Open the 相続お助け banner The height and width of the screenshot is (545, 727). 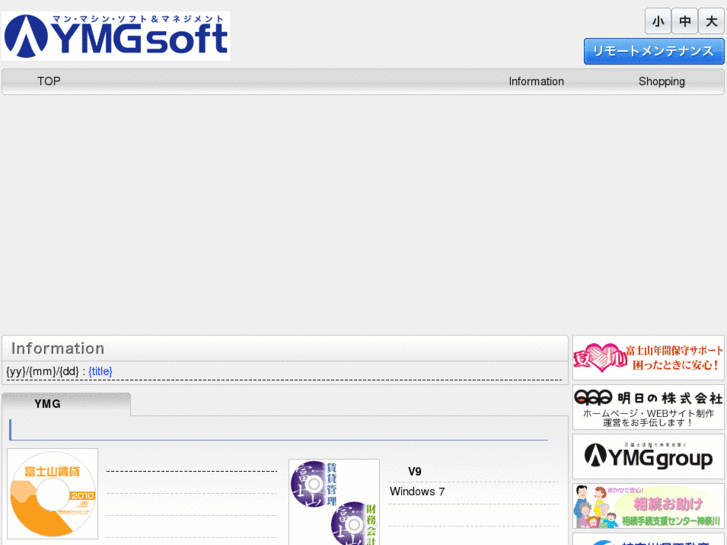click(x=648, y=506)
